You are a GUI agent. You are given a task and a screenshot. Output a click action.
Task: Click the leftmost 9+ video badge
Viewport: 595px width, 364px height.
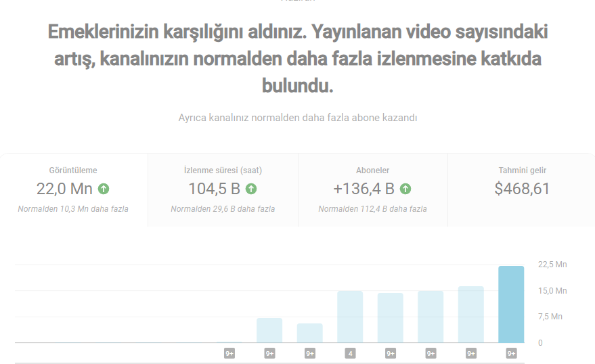[229, 354]
